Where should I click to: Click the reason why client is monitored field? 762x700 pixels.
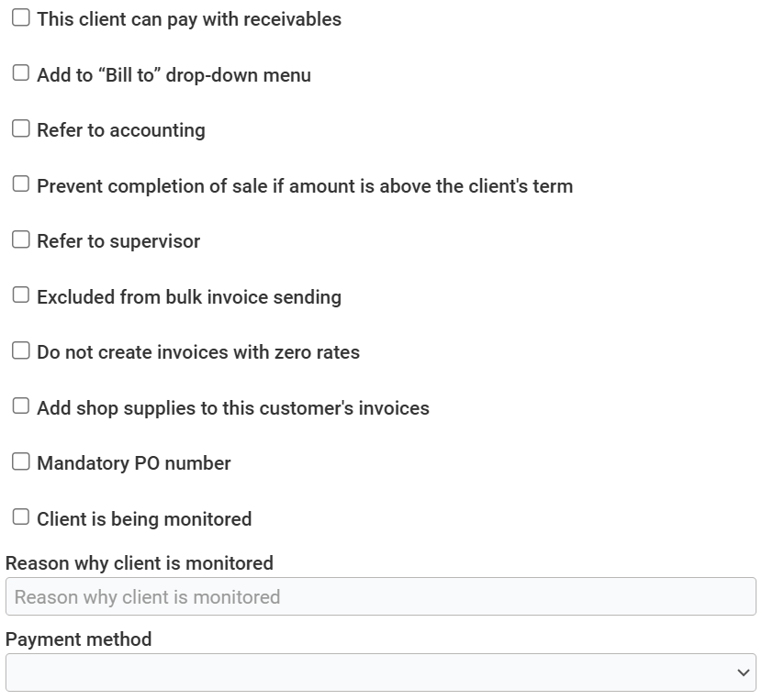[380, 597]
